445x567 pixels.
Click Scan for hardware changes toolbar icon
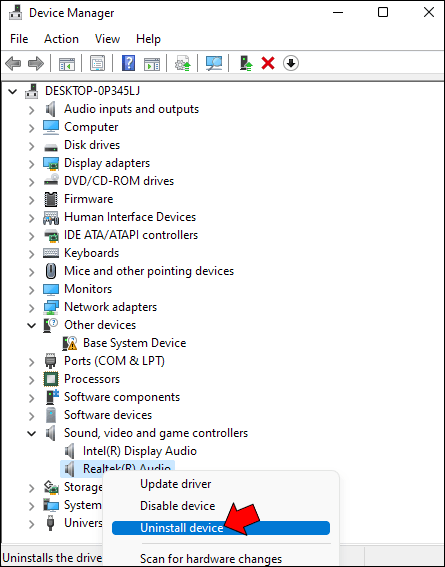pos(214,64)
